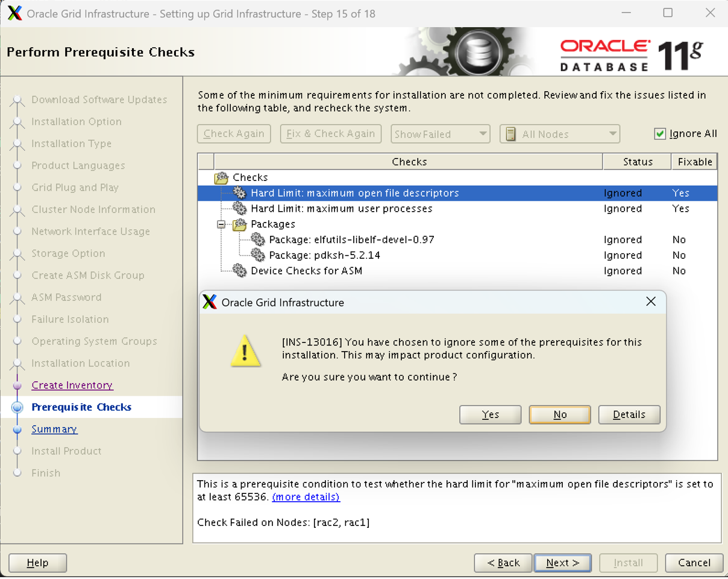Select Device Checks for ASM row

pos(457,271)
